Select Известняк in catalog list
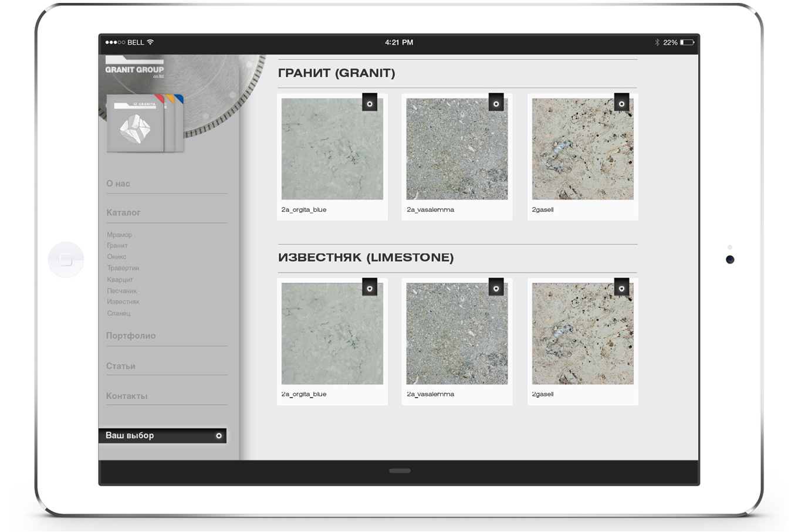The height and width of the screenshot is (532, 798). [123, 302]
